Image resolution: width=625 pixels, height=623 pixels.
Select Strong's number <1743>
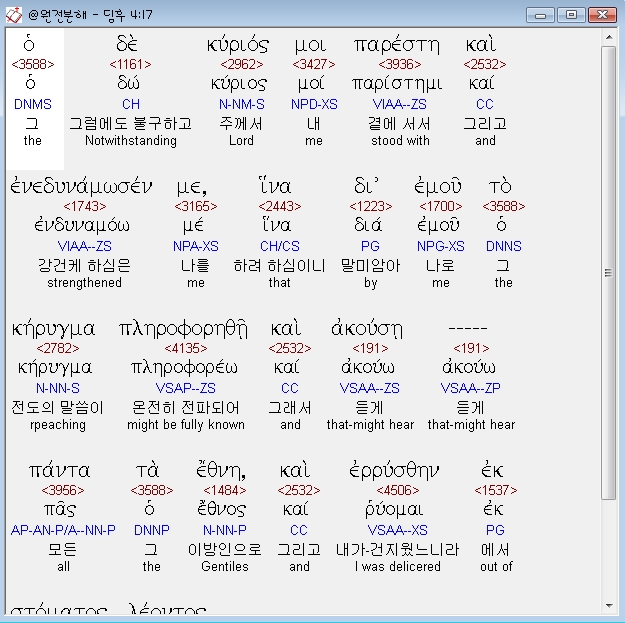85,206
